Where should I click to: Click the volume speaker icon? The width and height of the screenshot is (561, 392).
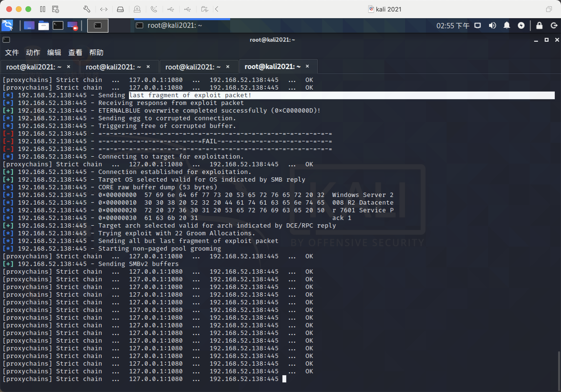[x=492, y=25]
